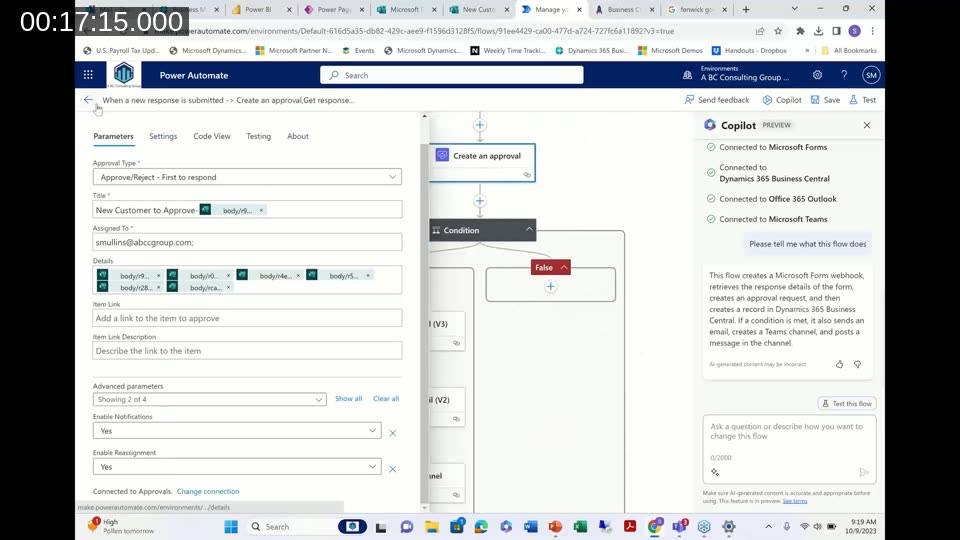Open Microsoft Teams from the taskbar
The height and width of the screenshot is (540, 960).
click(679, 527)
